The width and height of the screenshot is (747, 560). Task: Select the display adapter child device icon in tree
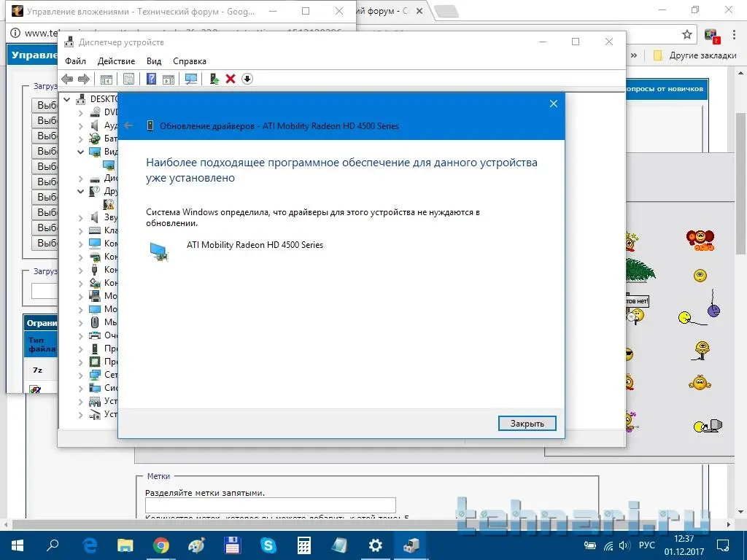(x=109, y=166)
